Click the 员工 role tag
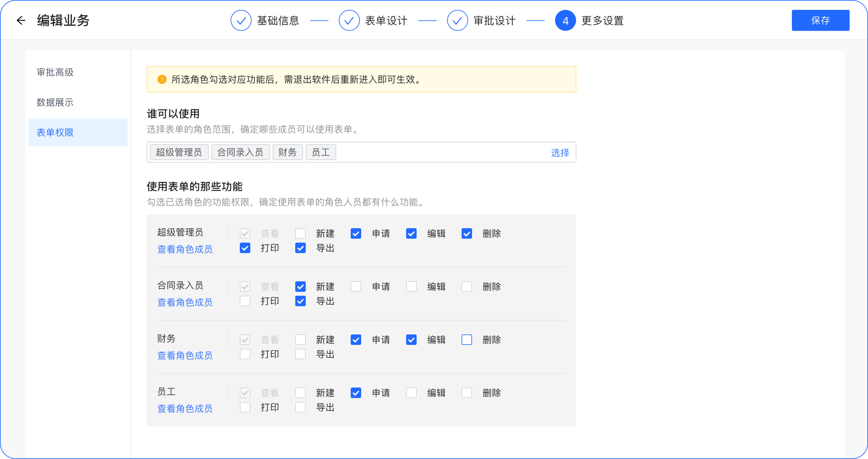The height and width of the screenshot is (459, 868). pos(321,152)
